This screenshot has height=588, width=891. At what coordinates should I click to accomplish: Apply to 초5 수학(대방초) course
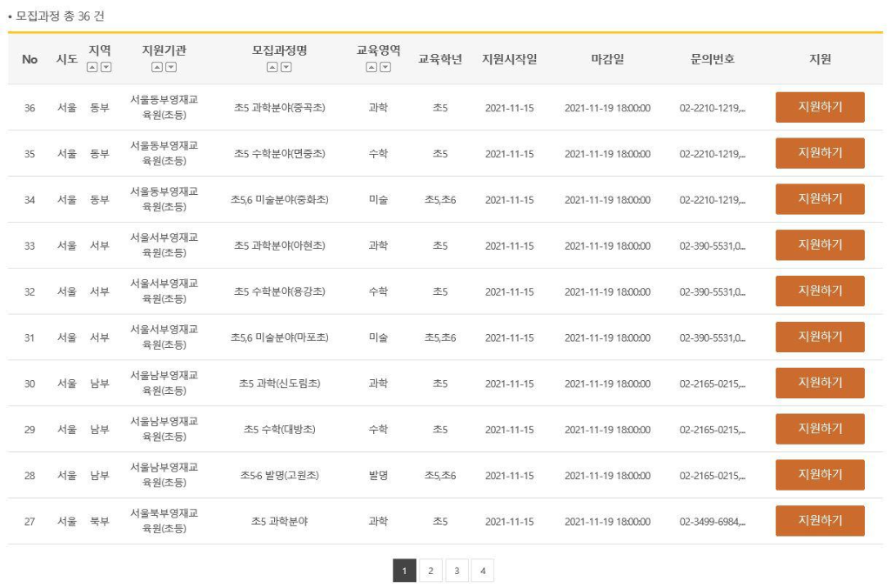tap(820, 430)
